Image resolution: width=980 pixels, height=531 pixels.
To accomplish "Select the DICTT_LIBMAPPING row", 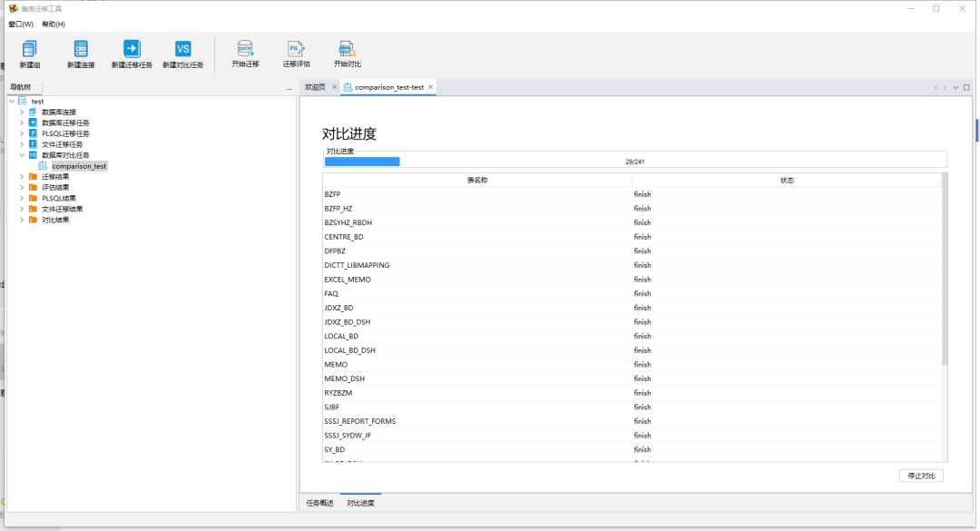I will pos(632,265).
